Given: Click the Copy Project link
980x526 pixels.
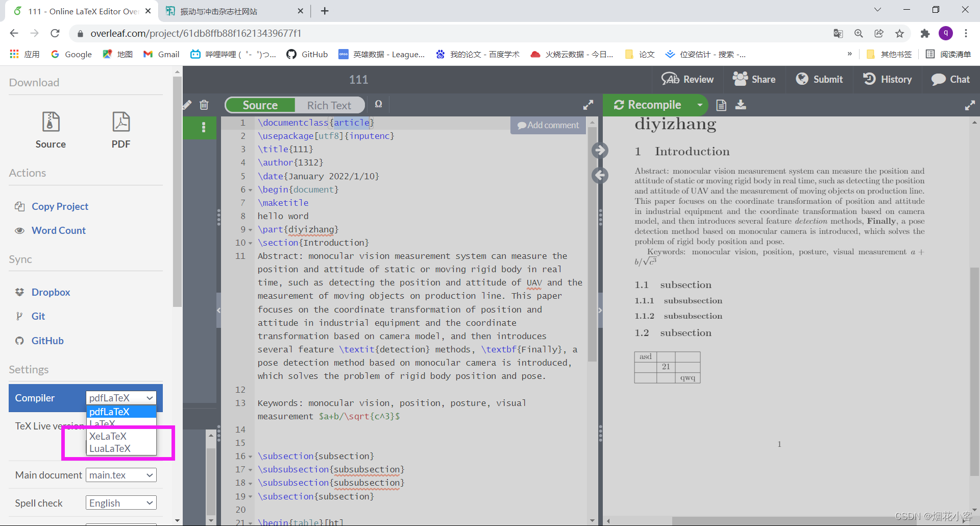Looking at the screenshot, I should click(60, 206).
